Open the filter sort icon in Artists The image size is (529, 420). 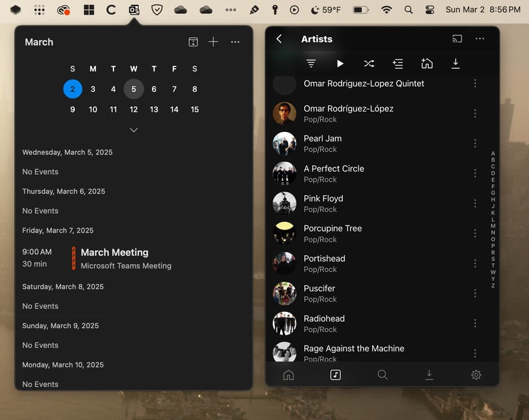pyautogui.click(x=311, y=63)
